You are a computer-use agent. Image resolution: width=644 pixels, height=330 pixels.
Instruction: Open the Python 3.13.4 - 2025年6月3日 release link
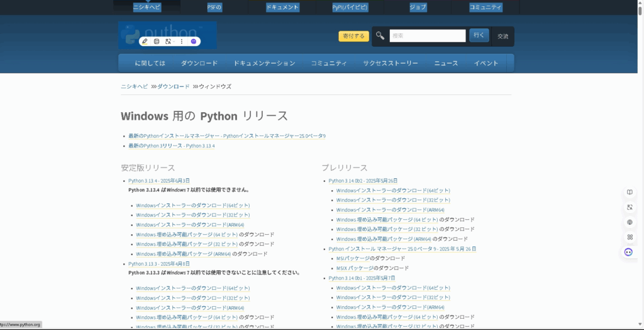tap(158, 181)
